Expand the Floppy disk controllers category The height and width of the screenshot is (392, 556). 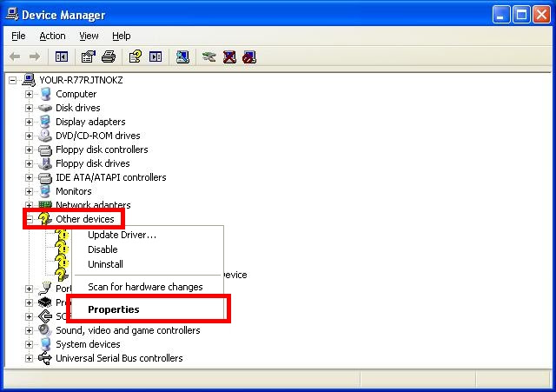29,149
